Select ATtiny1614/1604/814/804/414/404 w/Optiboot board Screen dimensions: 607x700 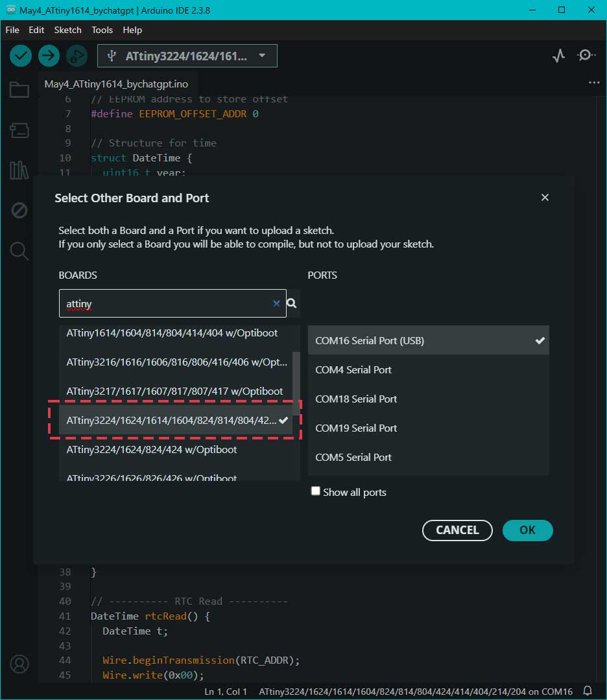pos(176,333)
